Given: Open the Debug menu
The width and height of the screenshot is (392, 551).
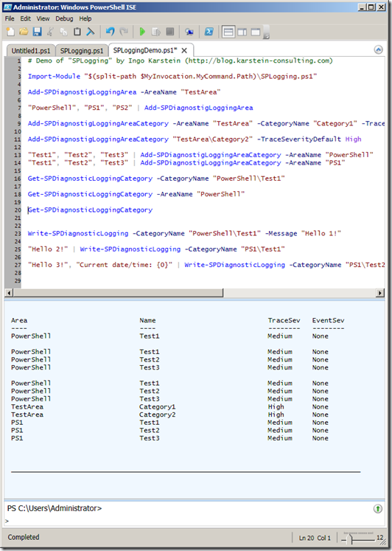Looking at the screenshot, I should [64, 18].
